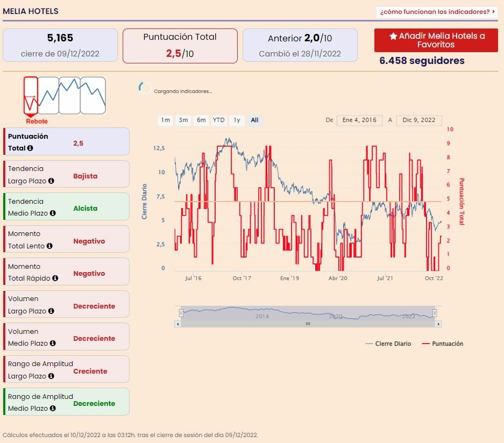Image resolution: width=504 pixels, height=443 pixels.
Task: Open info icon for Volumen Medio Plazo
Action: click(53, 343)
